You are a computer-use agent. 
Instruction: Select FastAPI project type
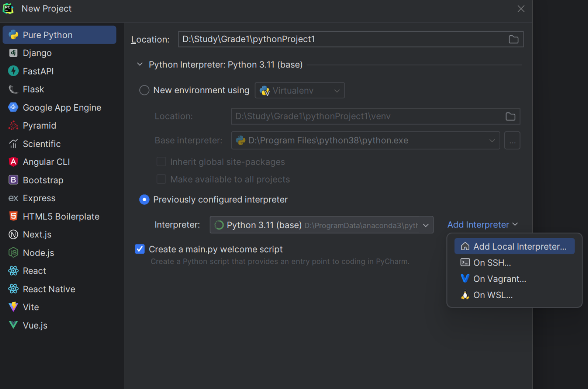[x=60, y=71]
